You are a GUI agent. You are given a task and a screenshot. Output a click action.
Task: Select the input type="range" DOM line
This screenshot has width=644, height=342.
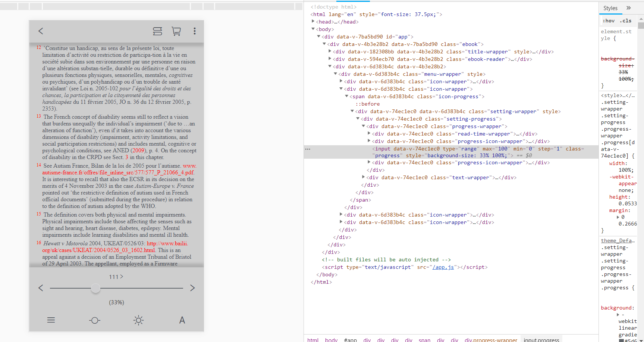pyautogui.click(x=451, y=152)
